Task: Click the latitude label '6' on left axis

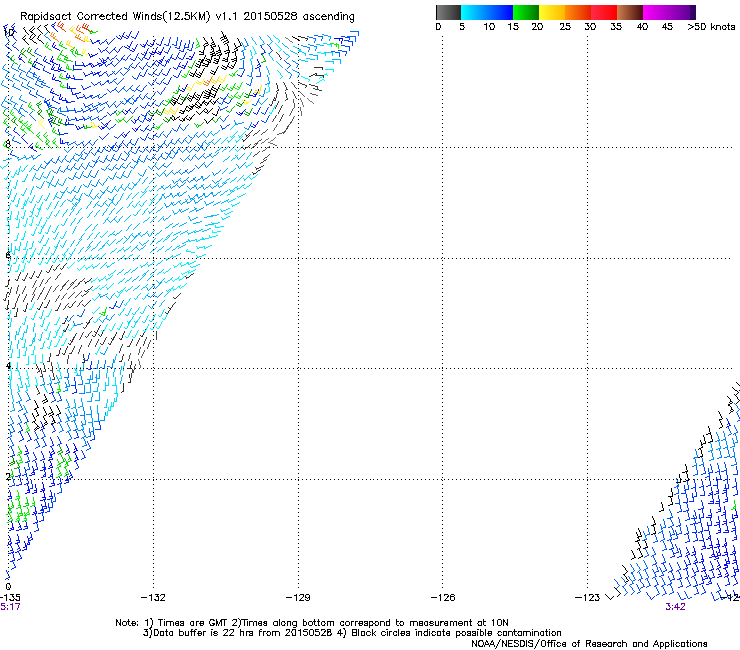Action: click(x=8, y=255)
